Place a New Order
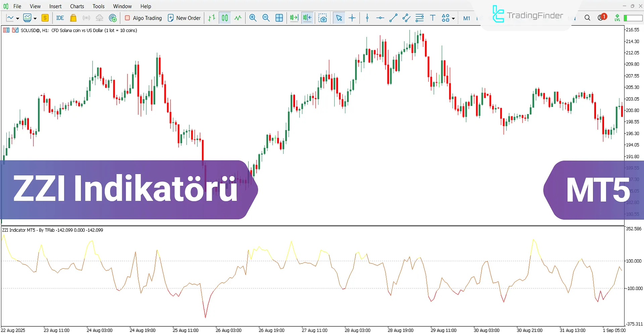This screenshot has height=334, width=644. [184, 18]
